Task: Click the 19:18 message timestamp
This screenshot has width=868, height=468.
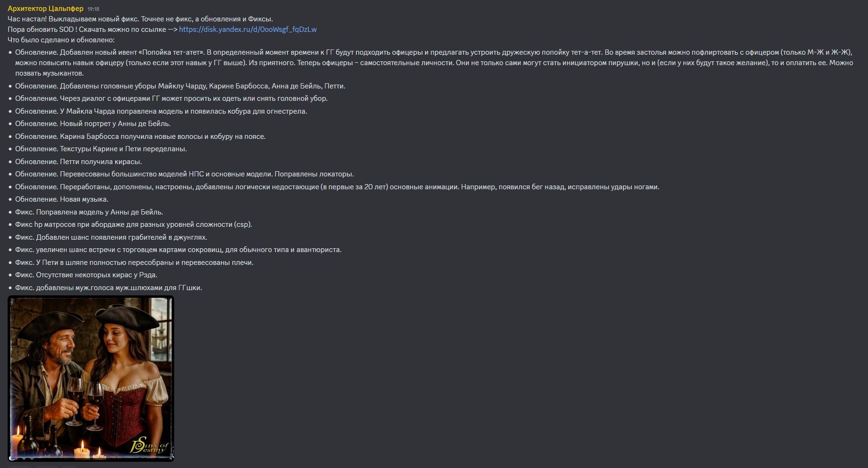Action: point(93,9)
